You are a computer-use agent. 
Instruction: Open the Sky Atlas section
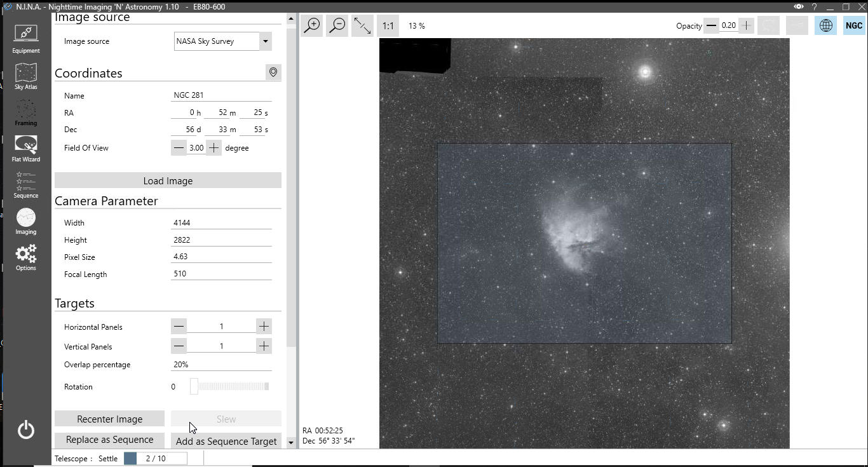click(x=25, y=76)
